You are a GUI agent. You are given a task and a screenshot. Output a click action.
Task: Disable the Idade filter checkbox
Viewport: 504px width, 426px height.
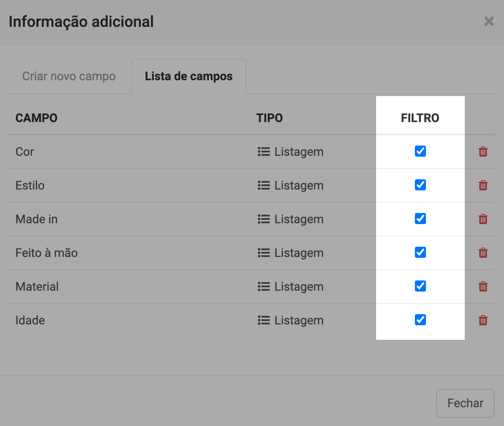[420, 320]
